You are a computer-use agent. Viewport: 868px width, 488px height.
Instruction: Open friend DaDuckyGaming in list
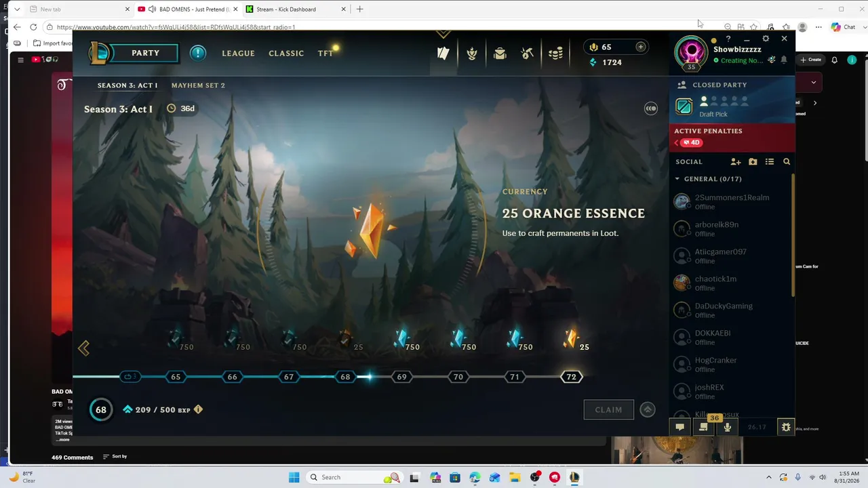(x=731, y=310)
